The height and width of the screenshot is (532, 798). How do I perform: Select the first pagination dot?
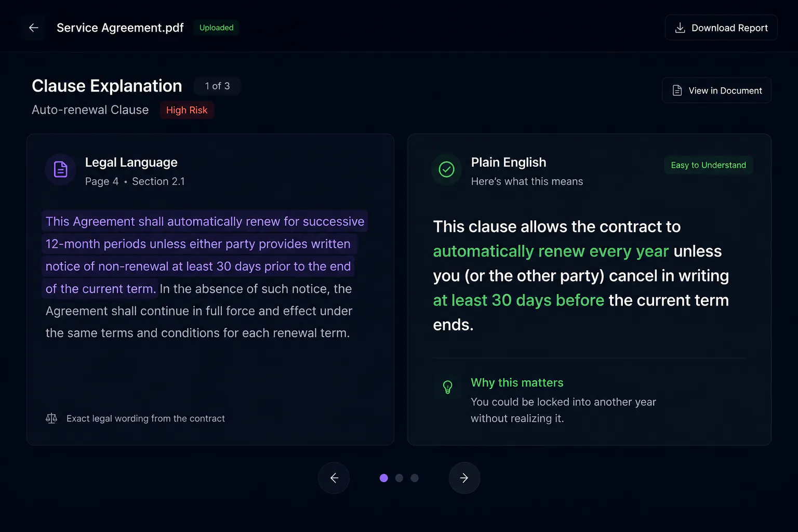pos(384,478)
